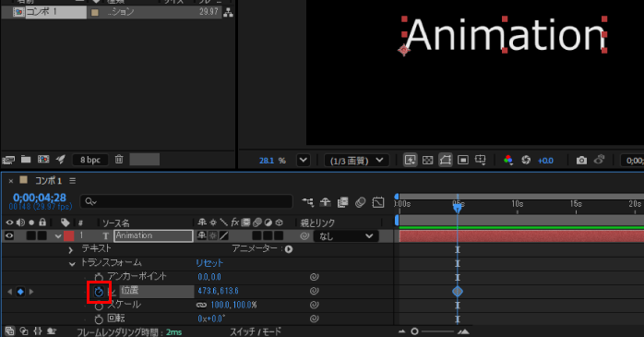644x337 pixels.
Task: Toggle transparency grid in viewer
Action: point(427,160)
